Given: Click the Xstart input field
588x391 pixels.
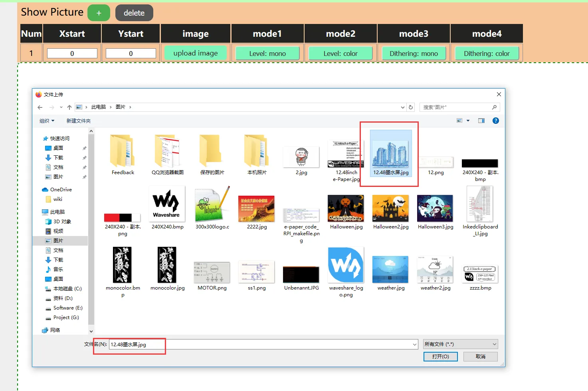Looking at the screenshot, I should point(72,54).
